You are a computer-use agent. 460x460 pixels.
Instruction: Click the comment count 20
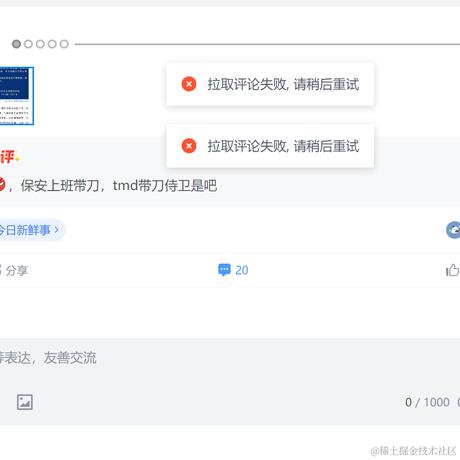[242, 270]
